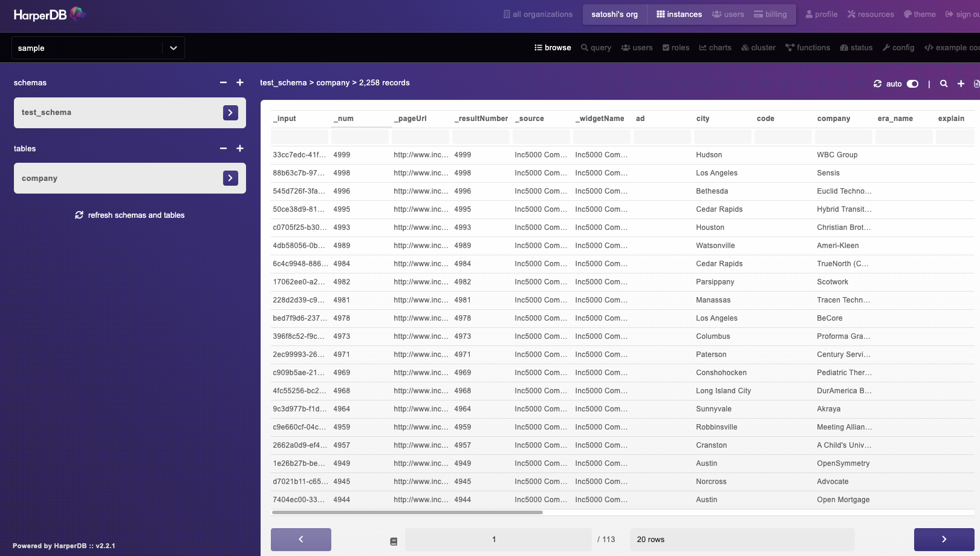980x556 pixels.
Task: Open the roles view
Action: point(676,48)
